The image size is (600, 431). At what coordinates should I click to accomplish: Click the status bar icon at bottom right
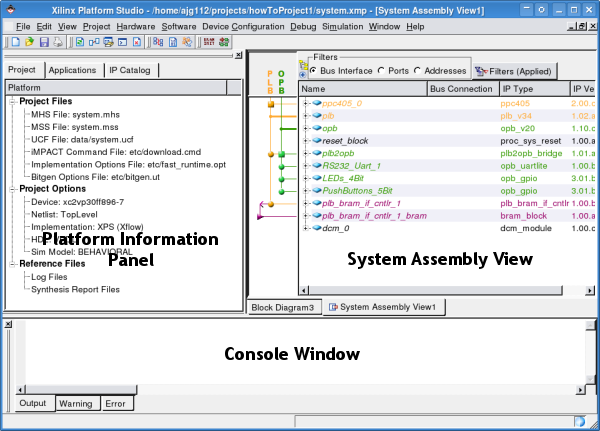click(580, 421)
